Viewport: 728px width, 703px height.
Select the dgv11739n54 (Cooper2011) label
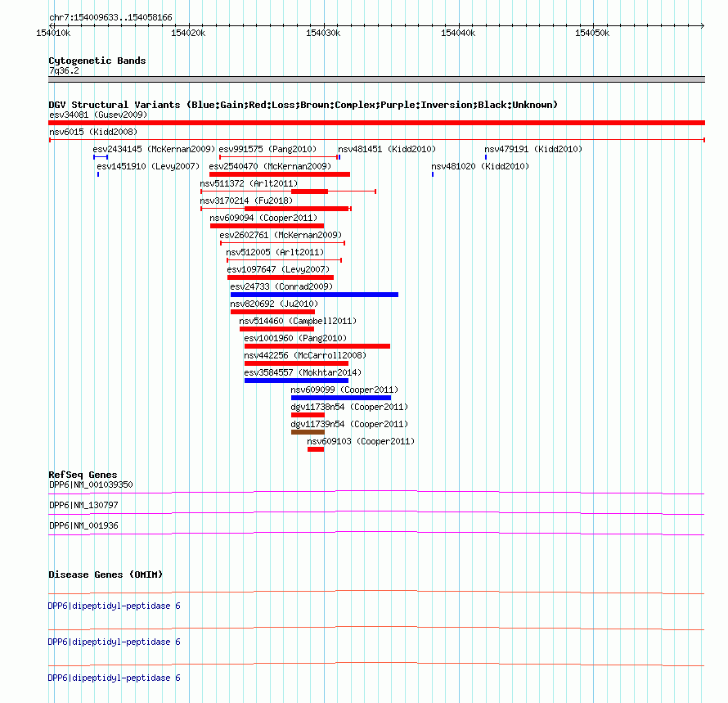point(349,424)
